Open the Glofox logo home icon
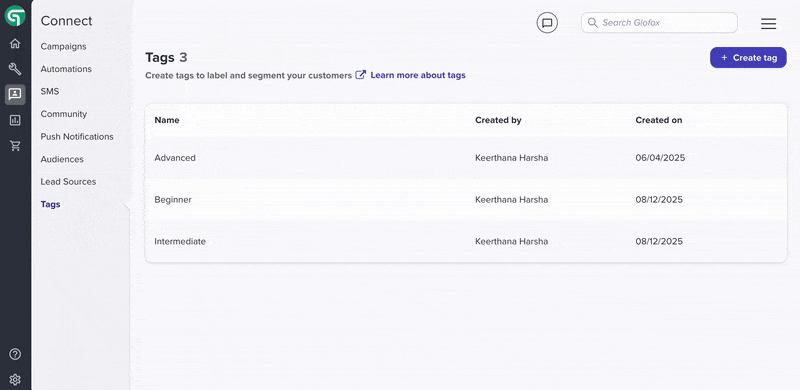Screen dimensions: 800x390 [15, 16]
